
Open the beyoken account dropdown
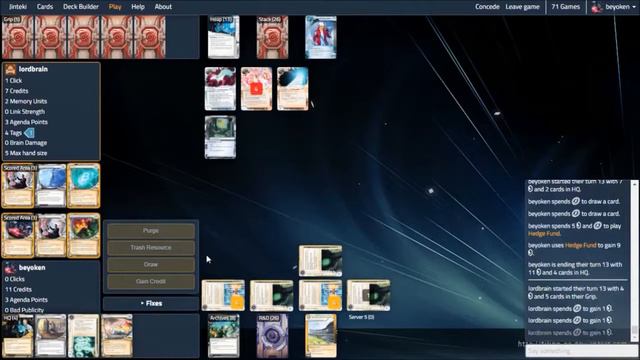tap(620, 7)
